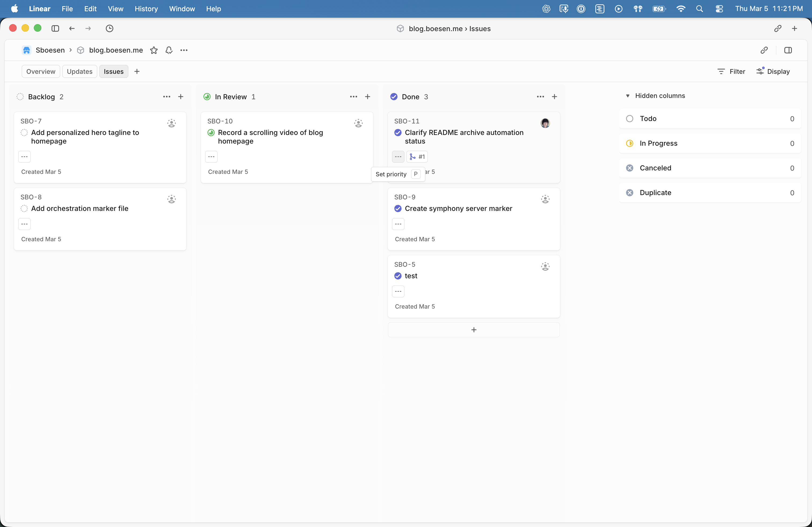
Task: Toggle the SBO-8 orchestration marker status circle
Action: coord(24,208)
